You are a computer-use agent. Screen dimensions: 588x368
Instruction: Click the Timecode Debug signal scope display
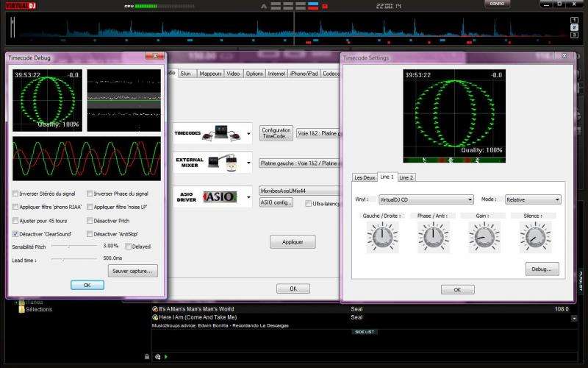(47, 100)
